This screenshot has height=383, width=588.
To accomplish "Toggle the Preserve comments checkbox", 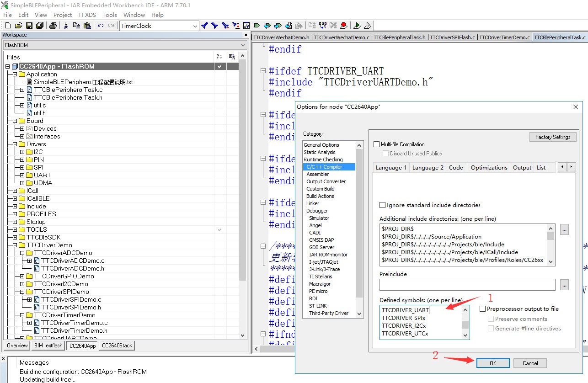I will point(491,319).
